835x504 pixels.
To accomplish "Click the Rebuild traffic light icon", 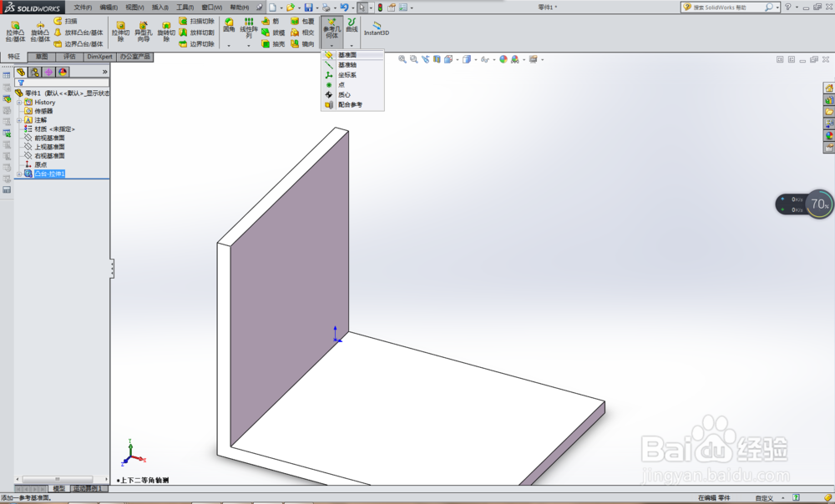I will pyautogui.click(x=380, y=8).
